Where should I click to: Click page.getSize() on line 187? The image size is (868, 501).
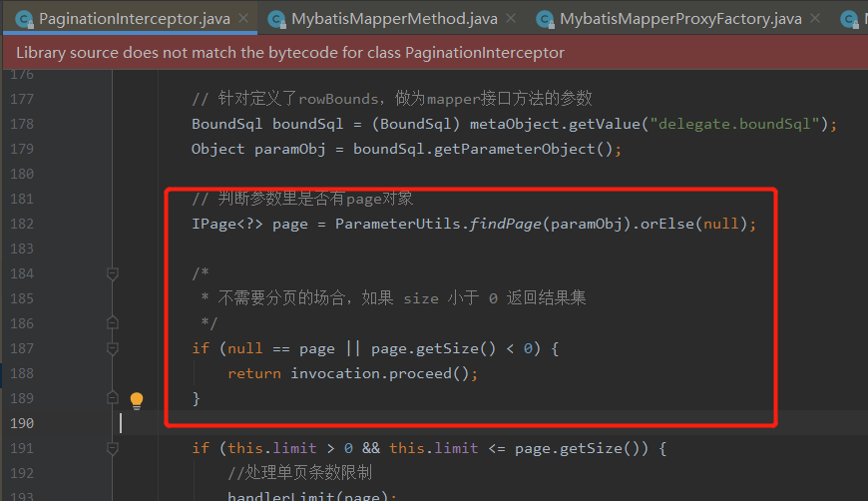[433, 348]
